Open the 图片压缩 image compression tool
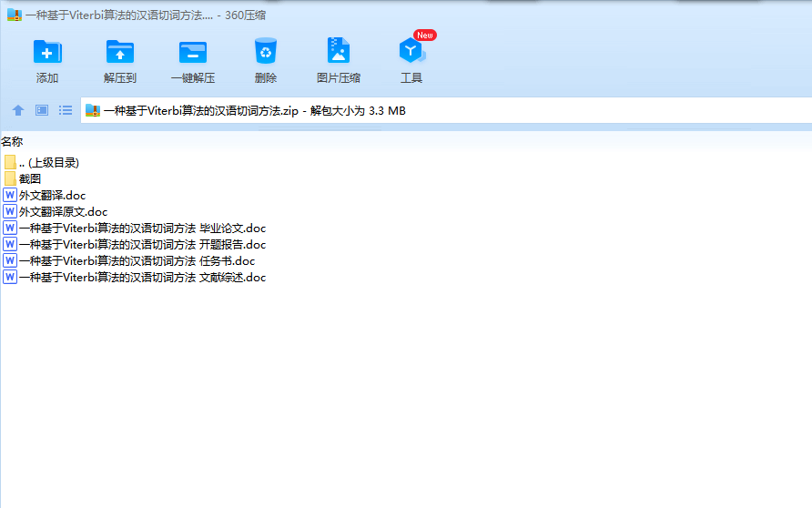The image size is (812, 508). 338,51
